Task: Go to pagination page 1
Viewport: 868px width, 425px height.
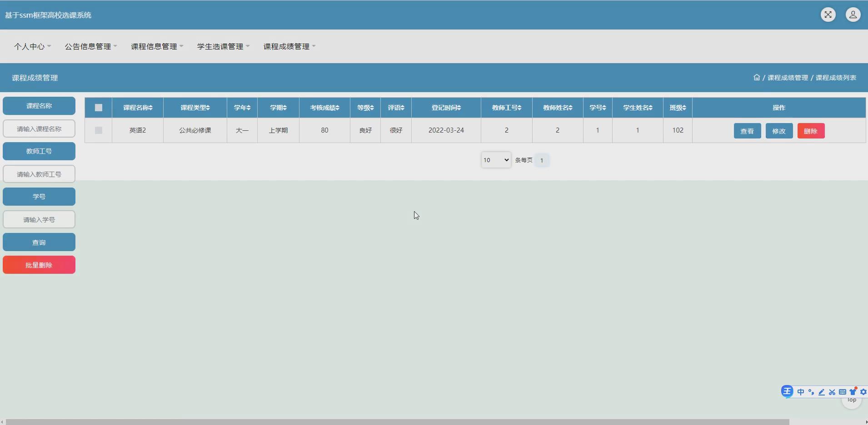Action: (x=542, y=160)
